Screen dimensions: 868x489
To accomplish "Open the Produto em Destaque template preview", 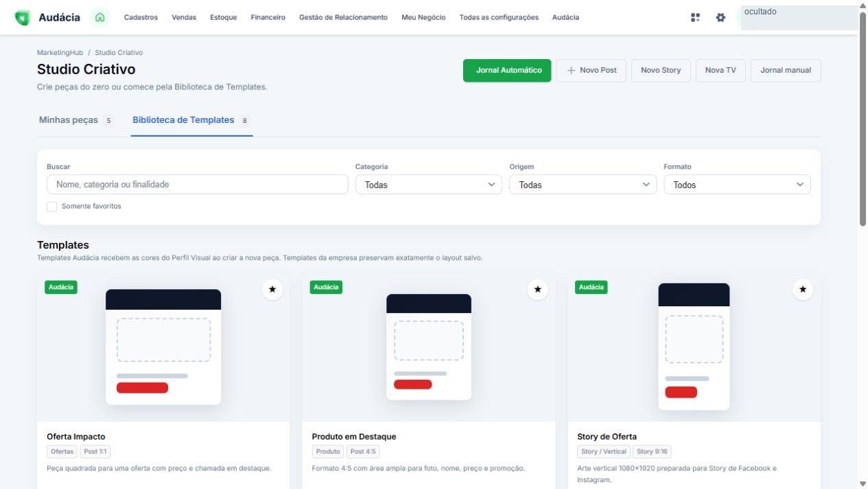I will (429, 347).
